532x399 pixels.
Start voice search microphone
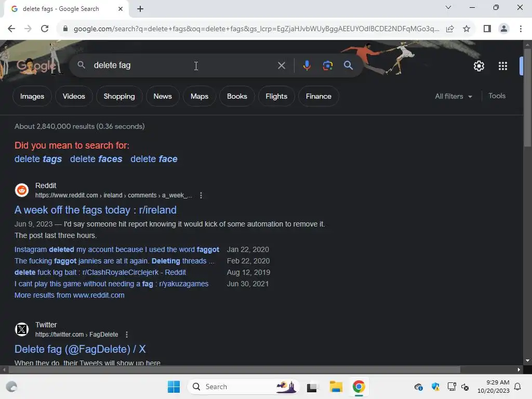(x=307, y=65)
